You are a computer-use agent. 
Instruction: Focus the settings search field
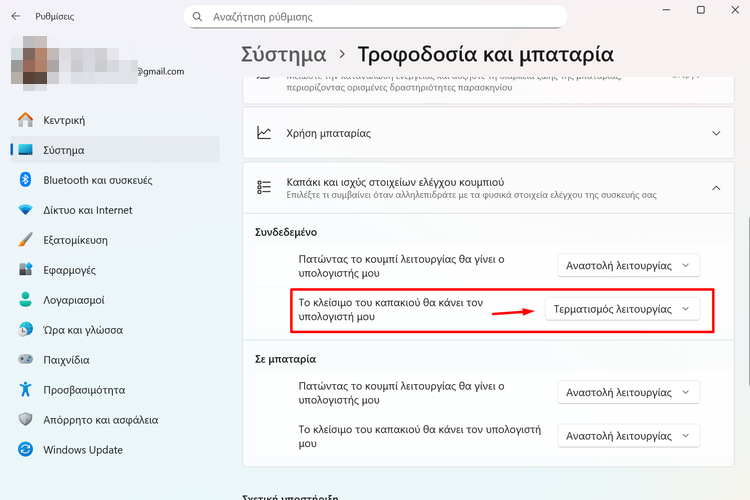(x=375, y=17)
